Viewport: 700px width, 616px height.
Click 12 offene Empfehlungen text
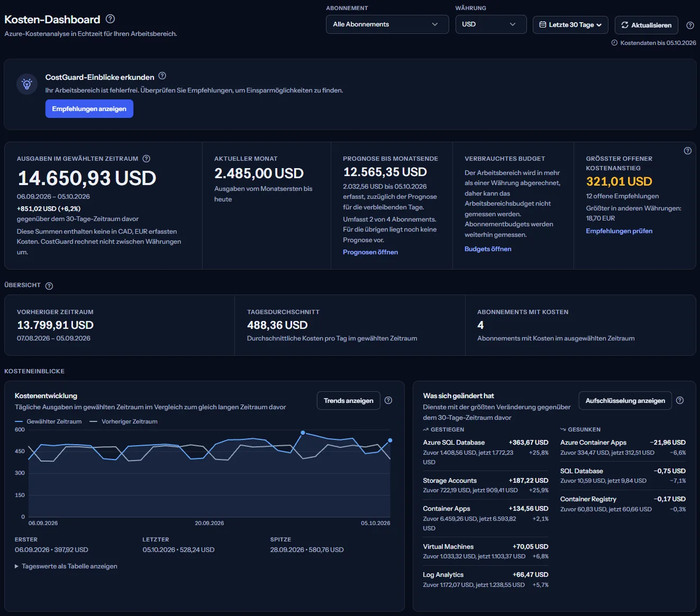coord(622,196)
